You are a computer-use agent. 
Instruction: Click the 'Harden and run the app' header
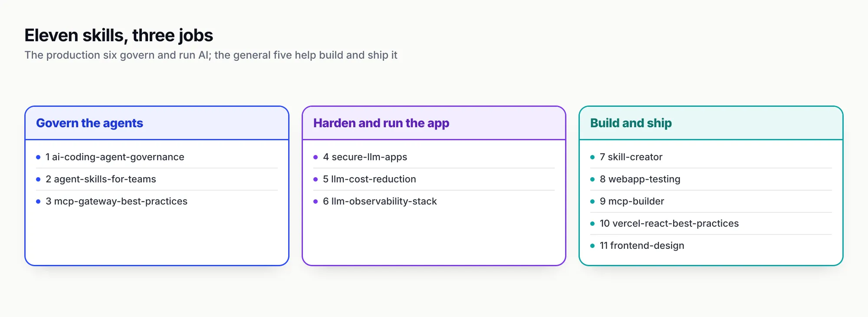pos(434,123)
